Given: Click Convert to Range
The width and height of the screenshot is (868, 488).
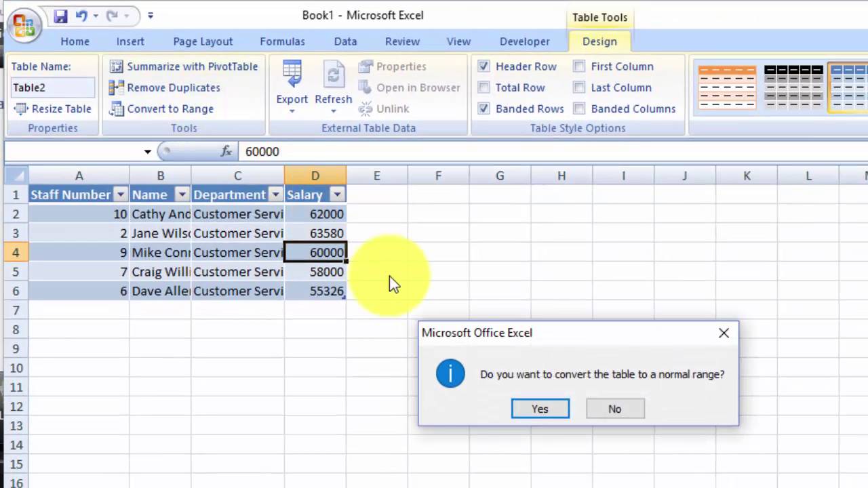Looking at the screenshot, I should point(161,108).
